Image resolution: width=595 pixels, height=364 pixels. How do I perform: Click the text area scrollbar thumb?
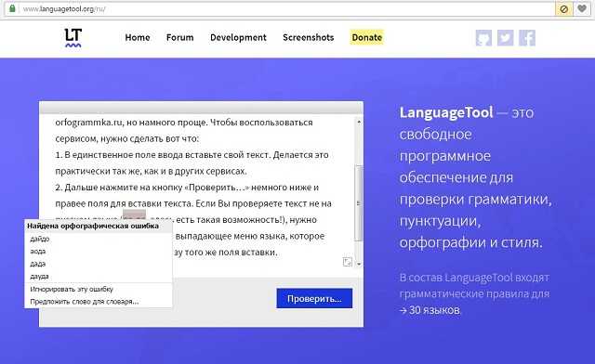(x=359, y=202)
